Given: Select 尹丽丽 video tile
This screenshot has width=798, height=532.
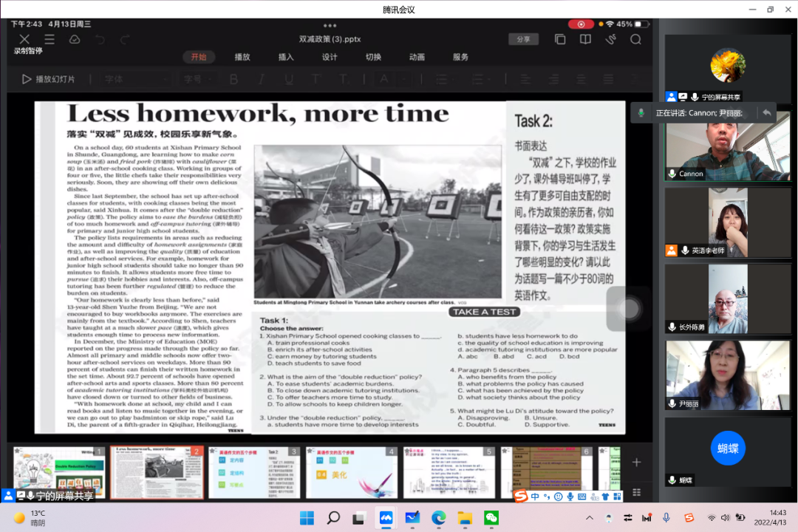Looking at the screenshot, I should (x=728, y=375).
